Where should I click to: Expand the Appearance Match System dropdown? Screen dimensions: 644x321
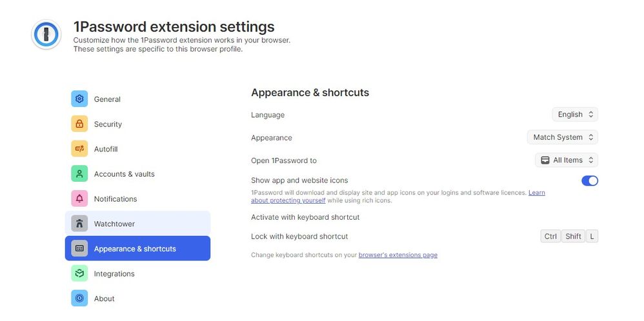click(x=563, y=137)
